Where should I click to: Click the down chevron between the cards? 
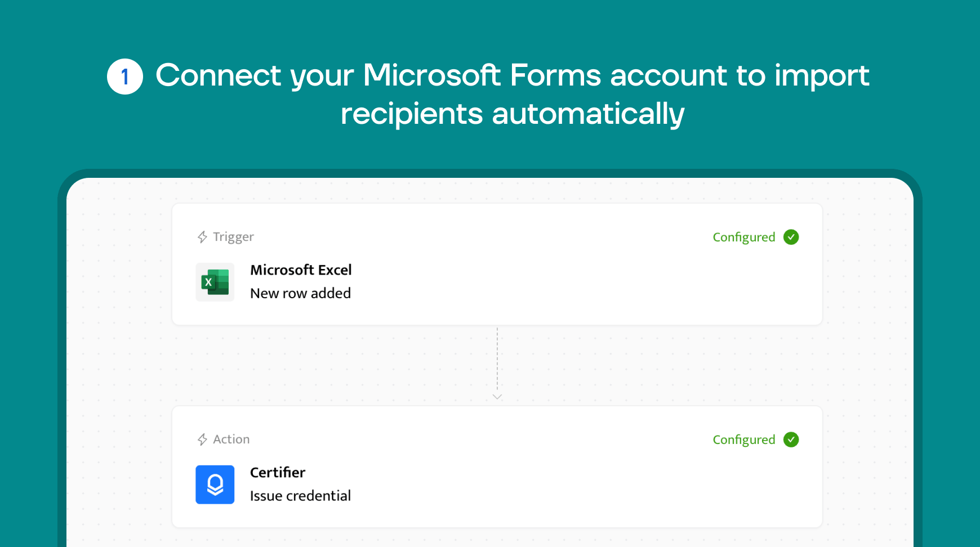coord(497,397)
